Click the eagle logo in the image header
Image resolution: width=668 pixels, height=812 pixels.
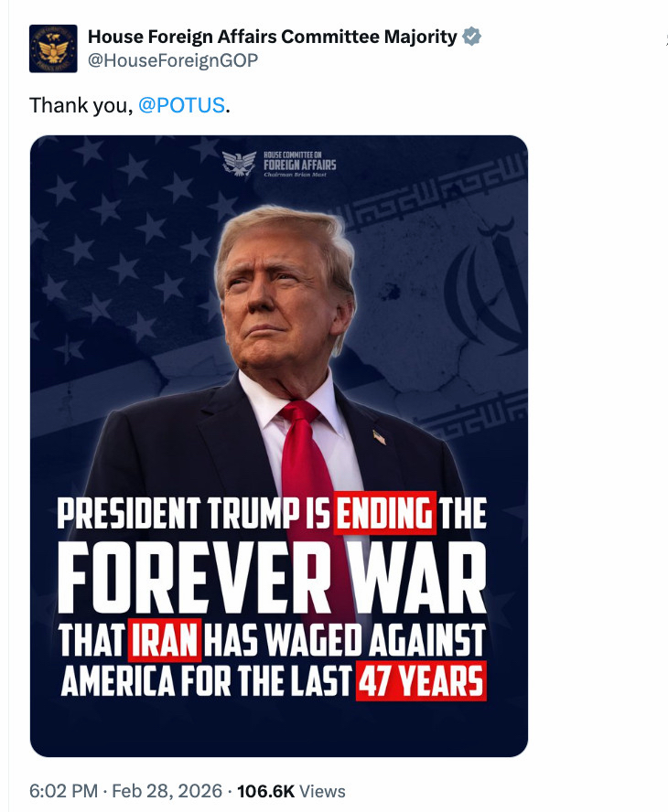pos(240,164)
